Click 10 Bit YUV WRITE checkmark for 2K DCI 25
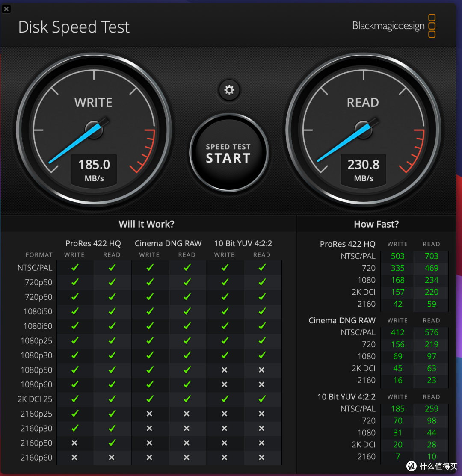Viewport: 462px width, 476px height. click(225, 399)
